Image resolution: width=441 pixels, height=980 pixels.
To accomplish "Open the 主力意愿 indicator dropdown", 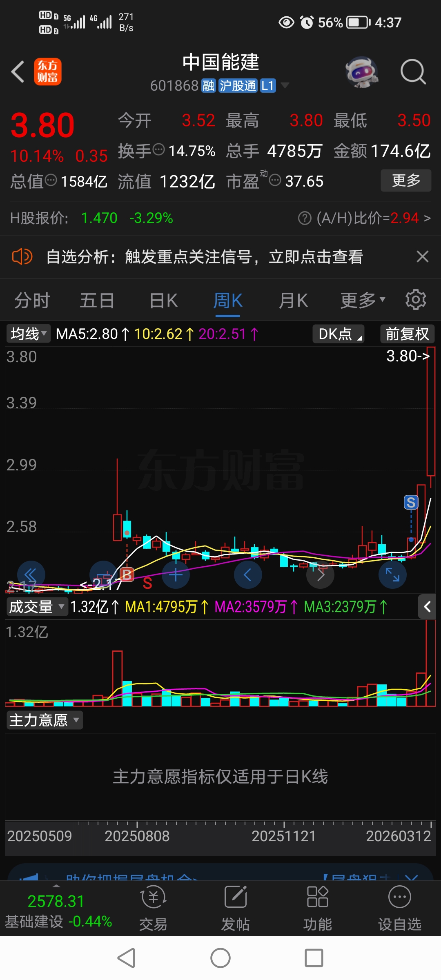I will coord(45,720).
